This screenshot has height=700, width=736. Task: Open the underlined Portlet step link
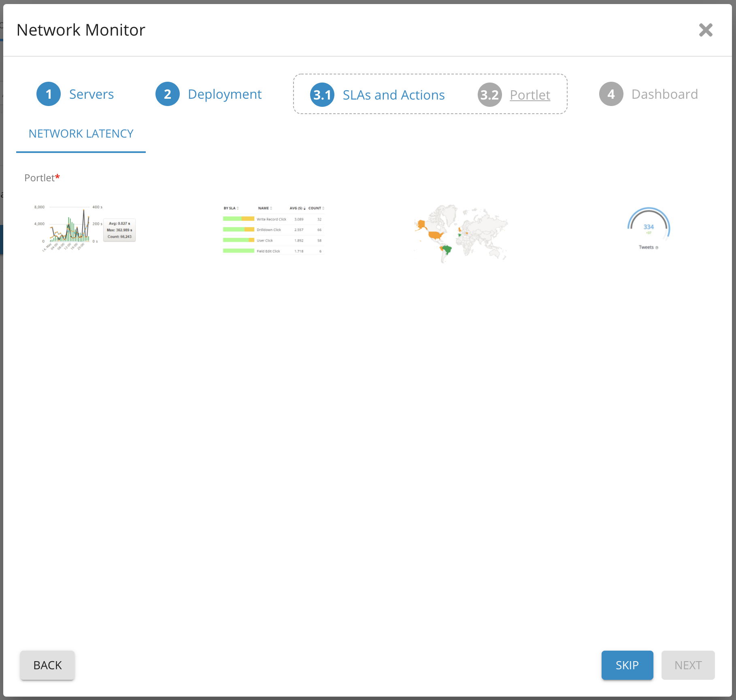(x=530, y=95)
